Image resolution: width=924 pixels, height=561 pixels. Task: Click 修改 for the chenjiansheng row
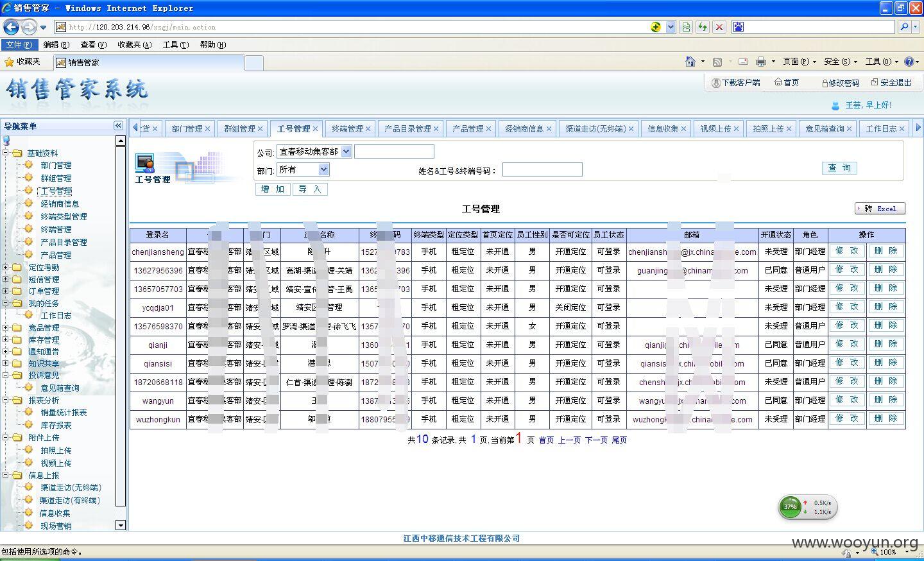[847, 251]
